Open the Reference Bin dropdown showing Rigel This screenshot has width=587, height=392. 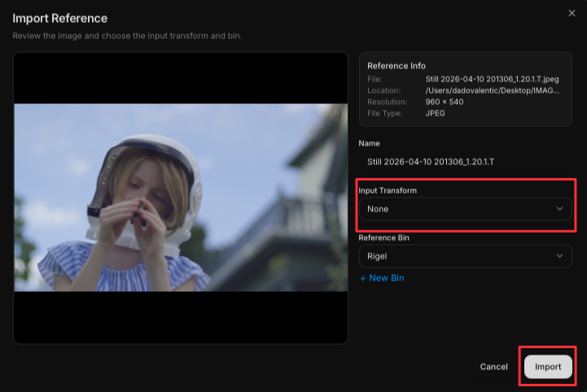click(x=466, y=256)
